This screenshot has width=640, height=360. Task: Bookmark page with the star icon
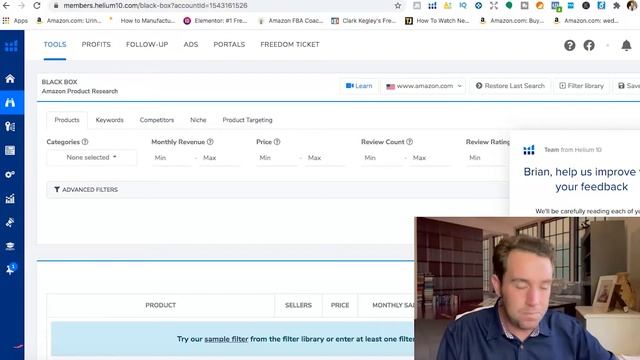[x=398, y=6]
